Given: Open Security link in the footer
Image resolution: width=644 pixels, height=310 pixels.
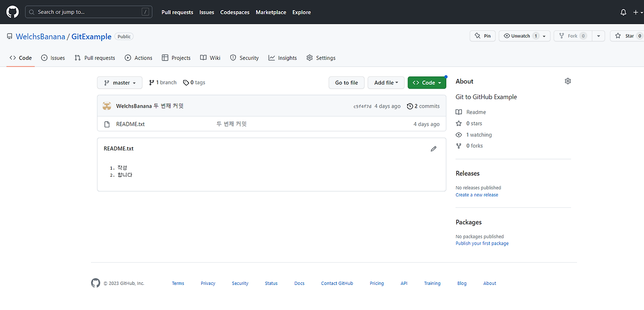Looking at the screenshot, I should pyautogui.click(x=240, y=283).
